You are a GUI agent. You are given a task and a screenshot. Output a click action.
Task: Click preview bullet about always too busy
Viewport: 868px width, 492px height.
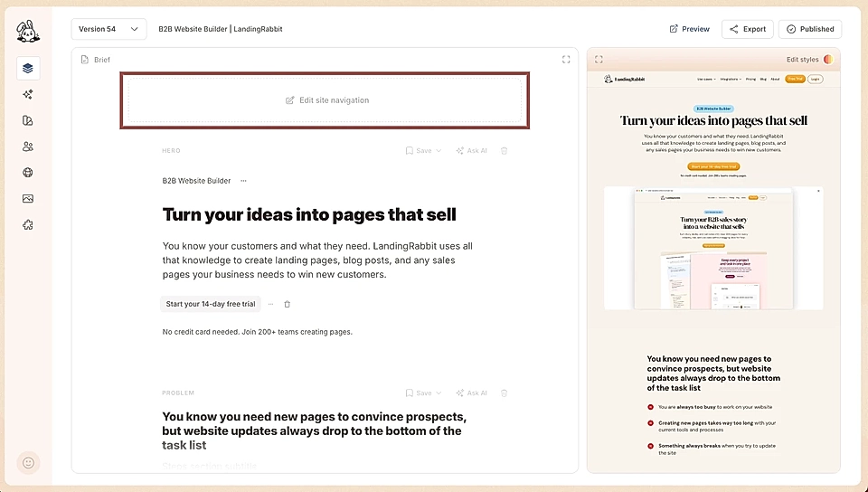pos(714,407)
